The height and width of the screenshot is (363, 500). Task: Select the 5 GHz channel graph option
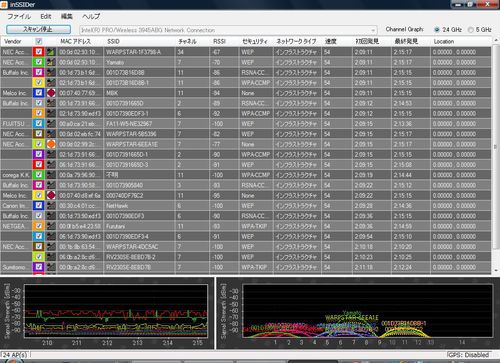480,30
